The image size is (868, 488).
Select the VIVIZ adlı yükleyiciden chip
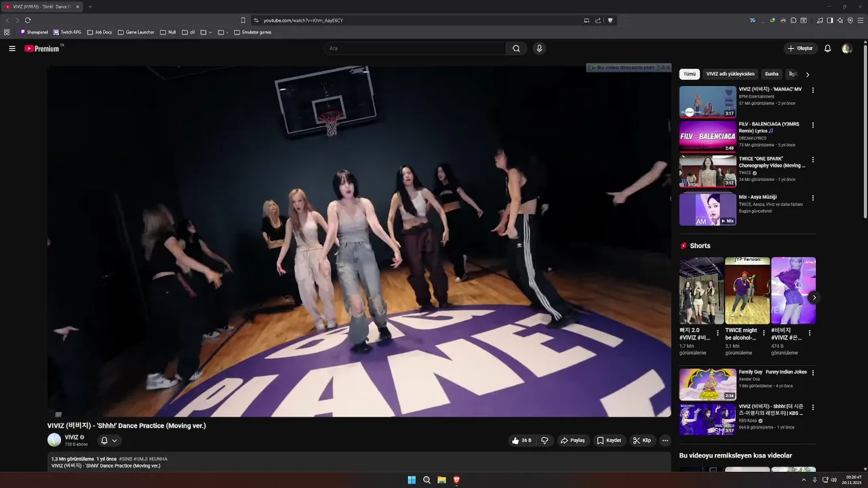[730, 74]
